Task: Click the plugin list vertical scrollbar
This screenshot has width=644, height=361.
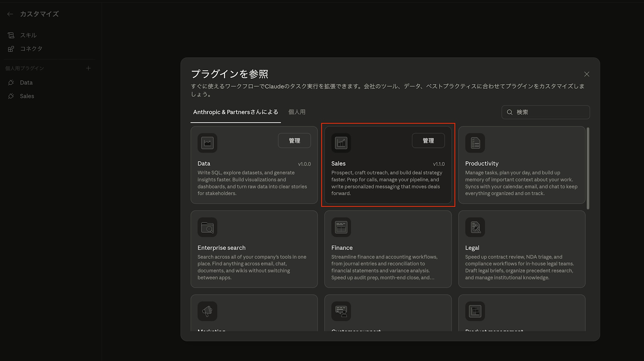Action: point(588,168)
